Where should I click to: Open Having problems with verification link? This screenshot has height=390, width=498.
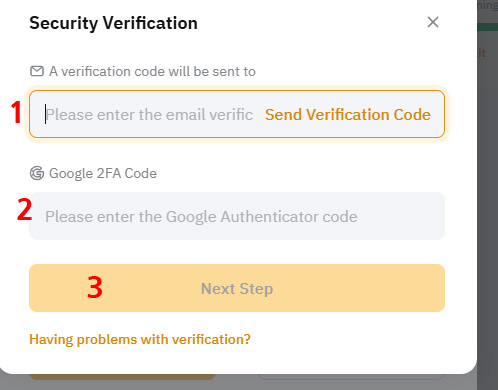click(x=140, y=339)
